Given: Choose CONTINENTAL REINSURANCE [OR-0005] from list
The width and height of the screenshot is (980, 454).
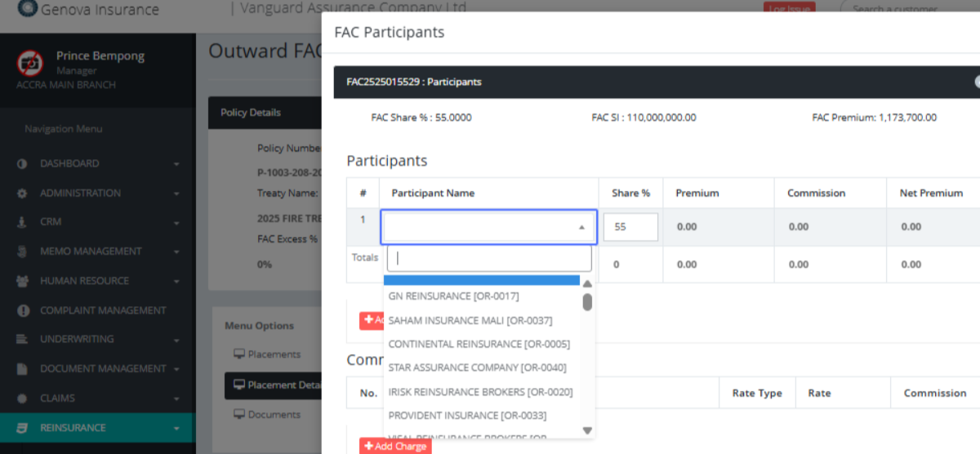Looking at the screenshot, I should [479, 344].
